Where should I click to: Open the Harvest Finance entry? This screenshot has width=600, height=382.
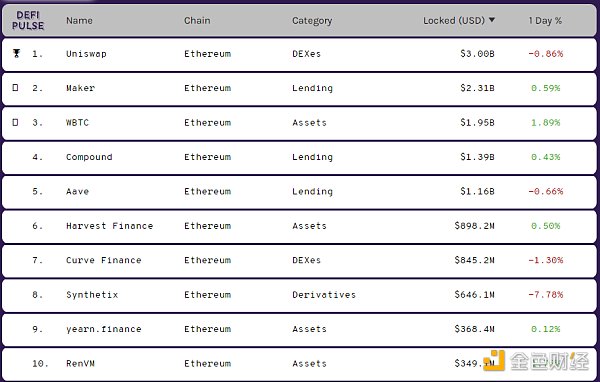click(109, 226)
